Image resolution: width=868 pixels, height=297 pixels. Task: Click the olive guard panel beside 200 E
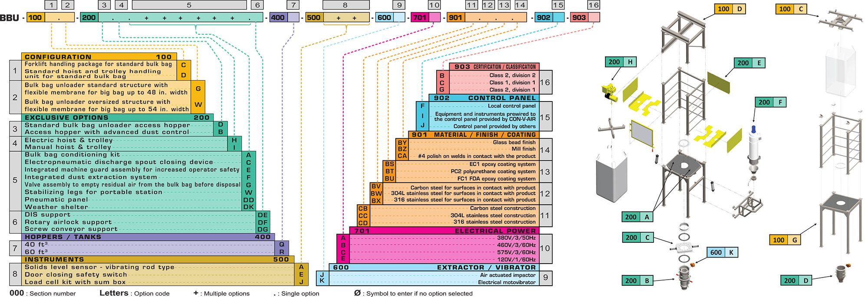718,83
